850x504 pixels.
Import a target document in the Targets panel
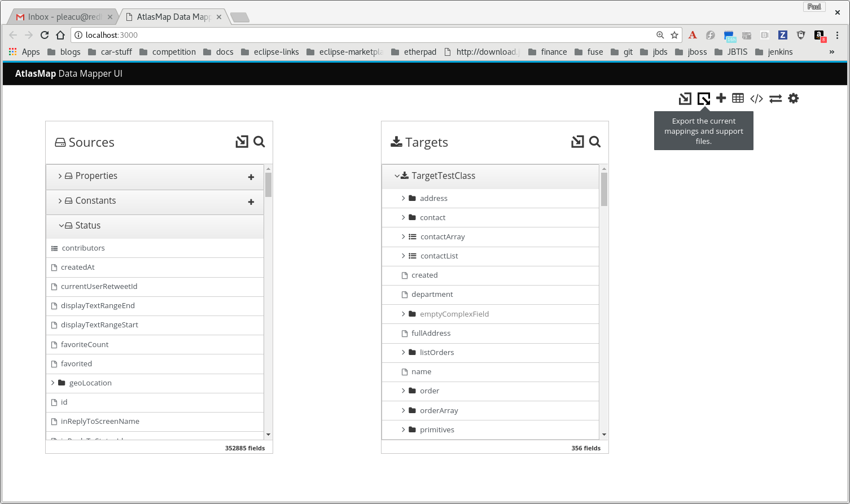coord(576,142)
